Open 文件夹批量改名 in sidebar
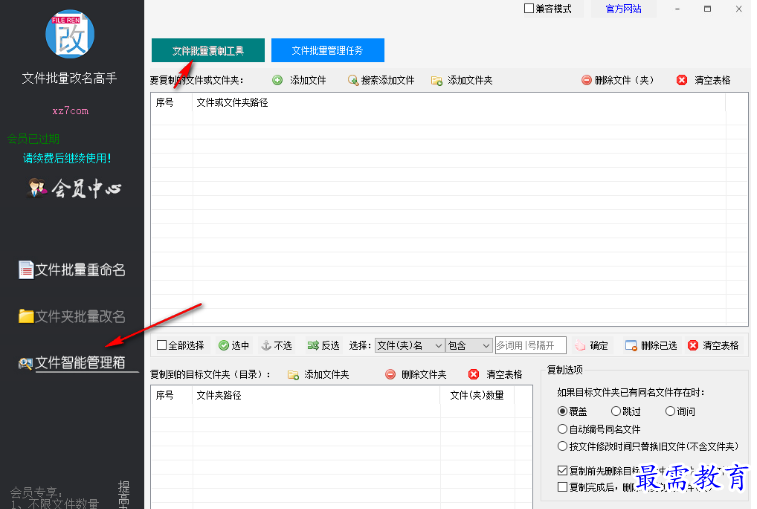Viewport: 757px width, 509px height. pos(72,316)
